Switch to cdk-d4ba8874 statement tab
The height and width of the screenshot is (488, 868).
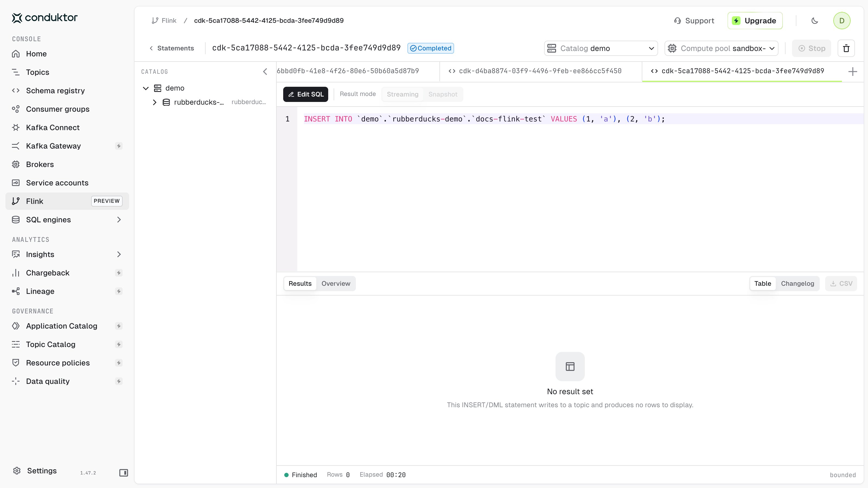pyautogui.click(x=541, y=71)
